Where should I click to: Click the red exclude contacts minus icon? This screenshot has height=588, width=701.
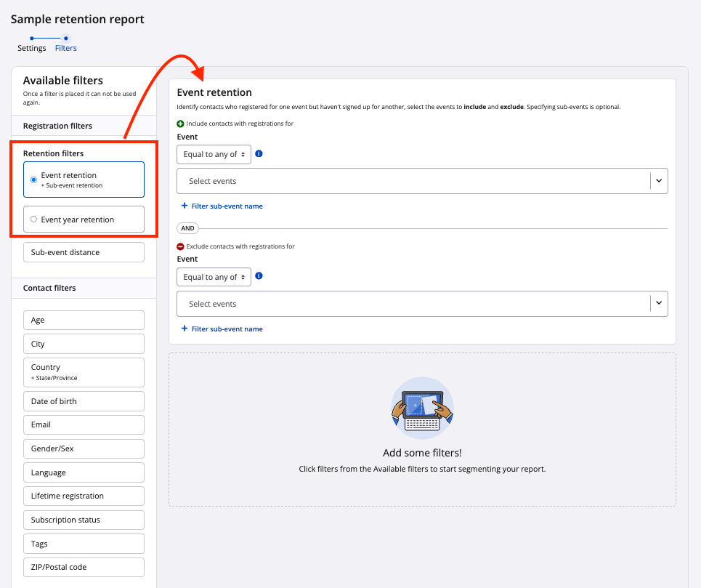click(x=181, y=246)
